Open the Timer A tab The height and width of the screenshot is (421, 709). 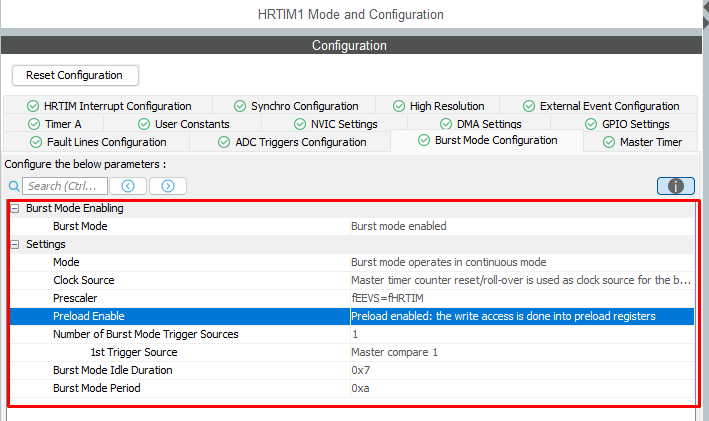coord(64,124)
